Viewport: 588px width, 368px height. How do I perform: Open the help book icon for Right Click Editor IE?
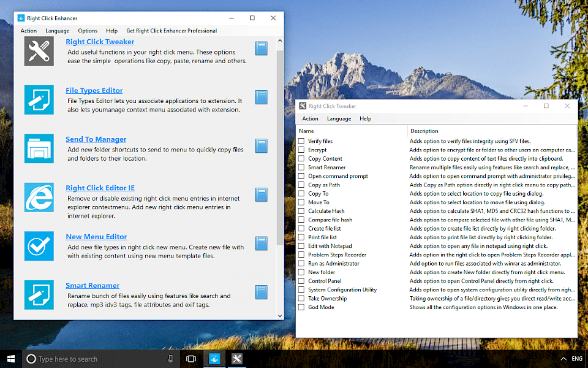point(262,194)
